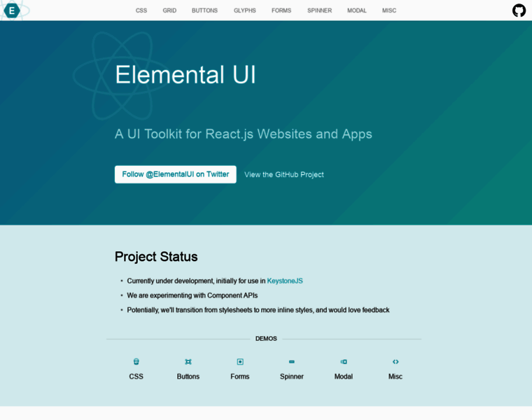Click the Elemental UI hexagon logo

click(12, 10)
